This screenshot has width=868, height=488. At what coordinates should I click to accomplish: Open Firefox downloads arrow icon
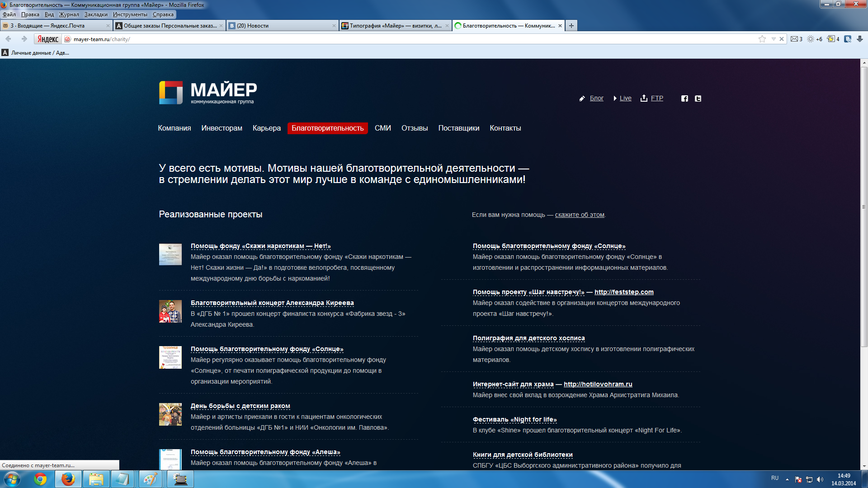tap(860, 39)
